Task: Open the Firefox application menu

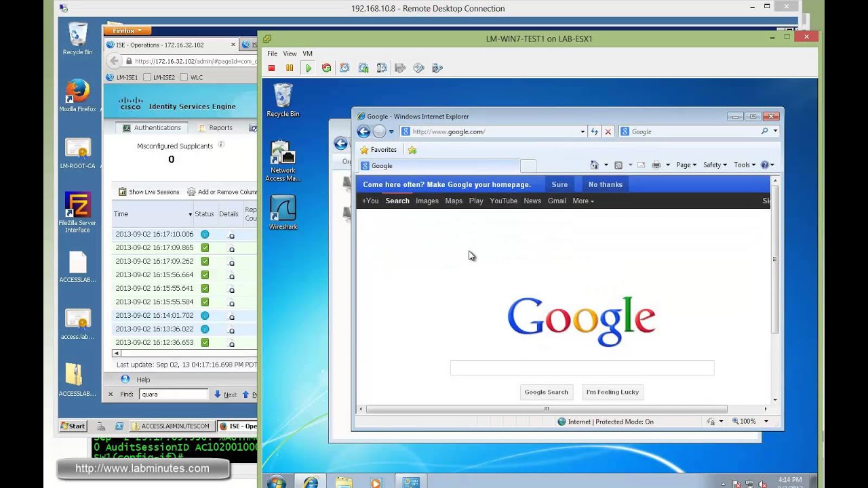Action: tap(127, 30)
